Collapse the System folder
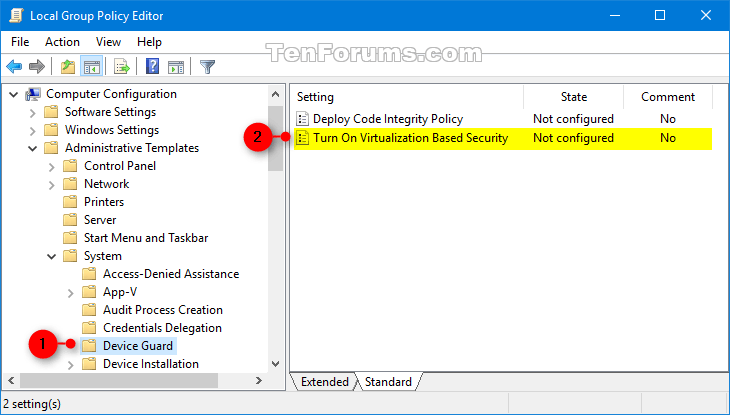This screenshot has height=415, width=730. click(52, 257)
